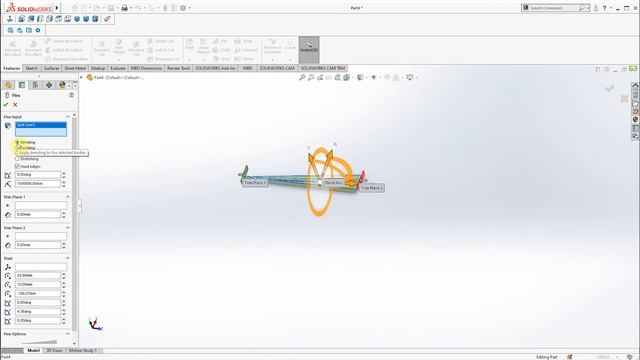
Task: Increment Trim Plane 1 distance stepper
Action: [x=64, y=213]
